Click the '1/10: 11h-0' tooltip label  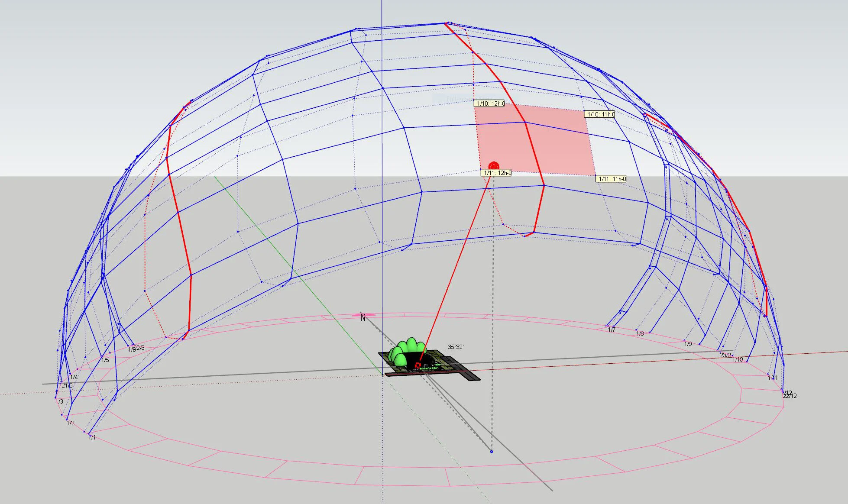pos(600,114)
